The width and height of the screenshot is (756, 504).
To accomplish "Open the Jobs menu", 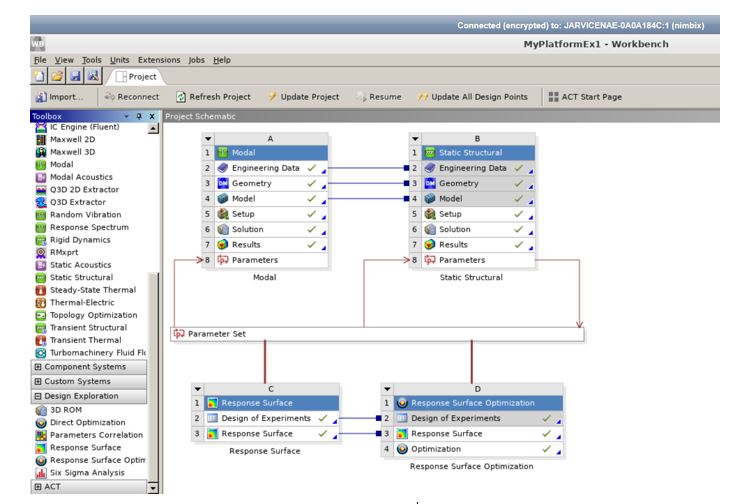I will pos(196,60).
